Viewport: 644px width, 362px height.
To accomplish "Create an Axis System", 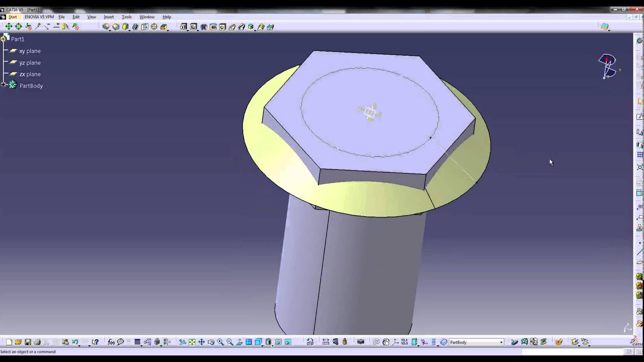I will 395,342.
